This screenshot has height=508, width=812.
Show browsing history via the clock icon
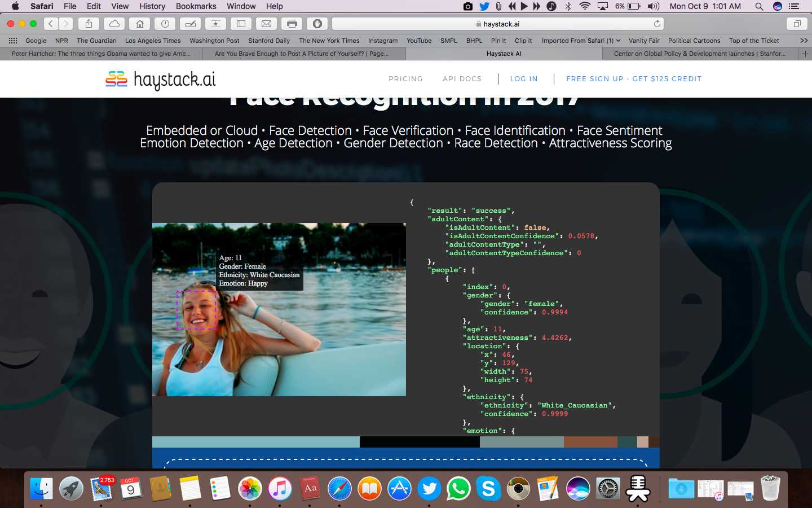point(165,24)
